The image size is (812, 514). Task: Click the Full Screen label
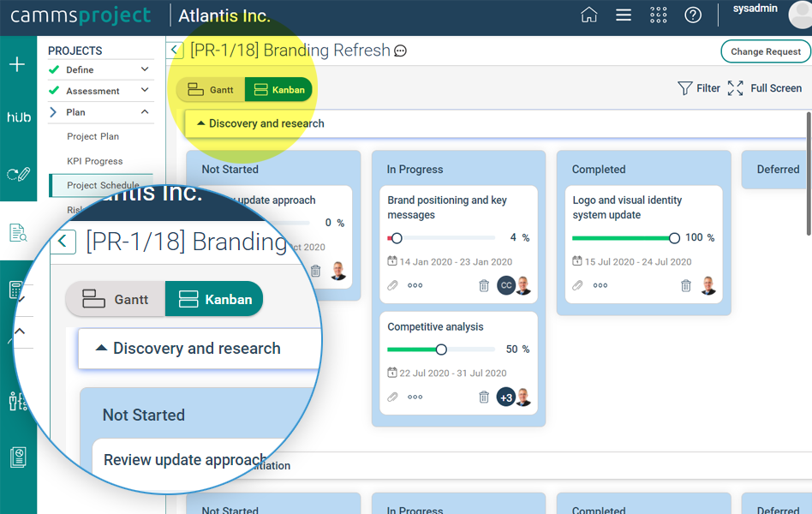click(x=776, y=88)
